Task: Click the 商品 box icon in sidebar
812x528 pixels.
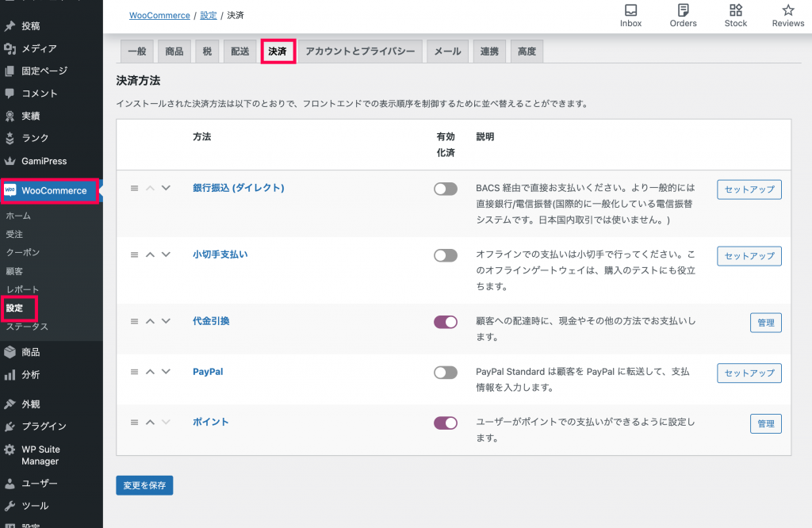Action: [10, 352]
